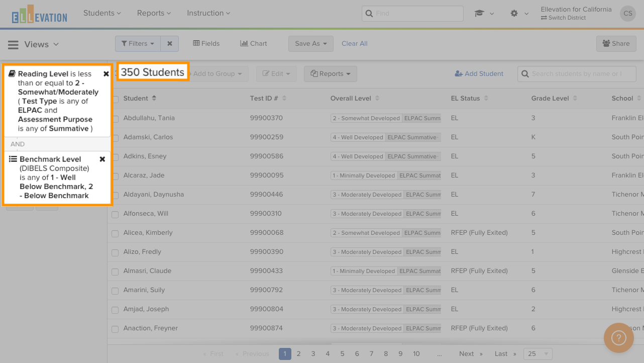This screenshot has height=363, width=644.
Task: Open student Amjad, Joseph
Action: click(x=146, y=309)
